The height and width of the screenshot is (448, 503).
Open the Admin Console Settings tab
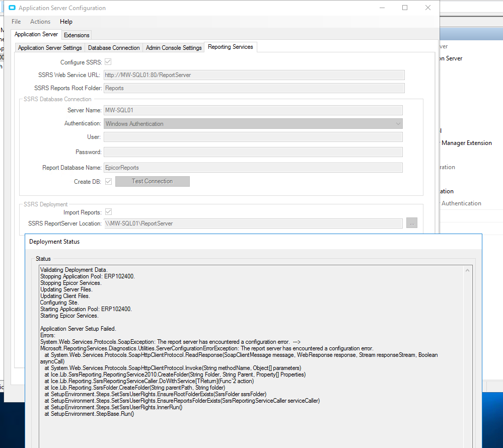click(174, 48)
